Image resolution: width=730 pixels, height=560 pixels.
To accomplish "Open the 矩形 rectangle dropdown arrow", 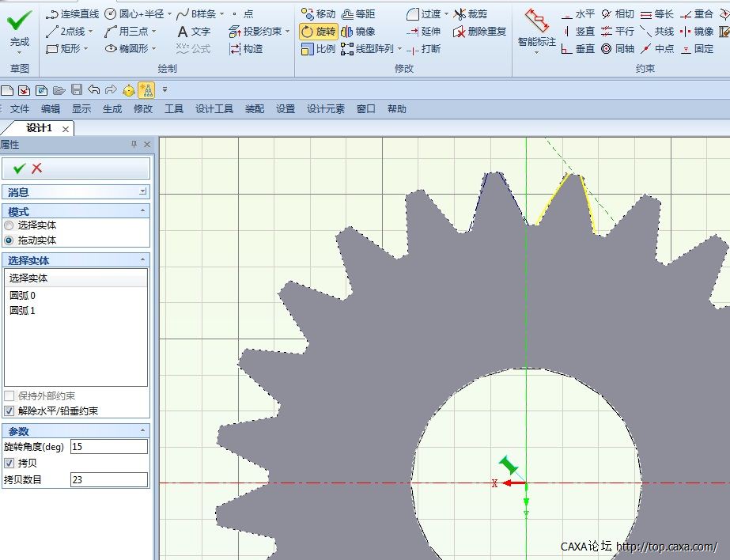I will click(86, 49).
